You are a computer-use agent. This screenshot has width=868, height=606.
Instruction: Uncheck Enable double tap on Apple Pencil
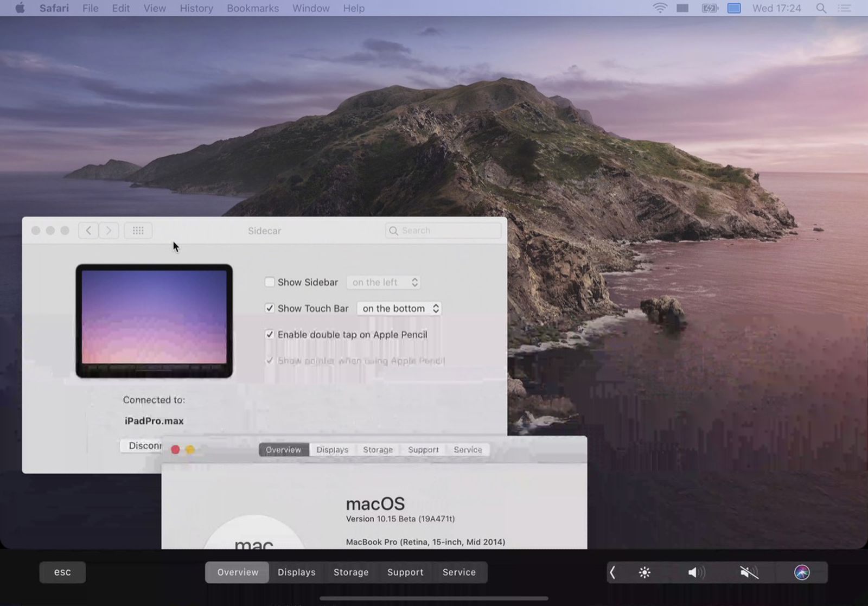[270, 335]
